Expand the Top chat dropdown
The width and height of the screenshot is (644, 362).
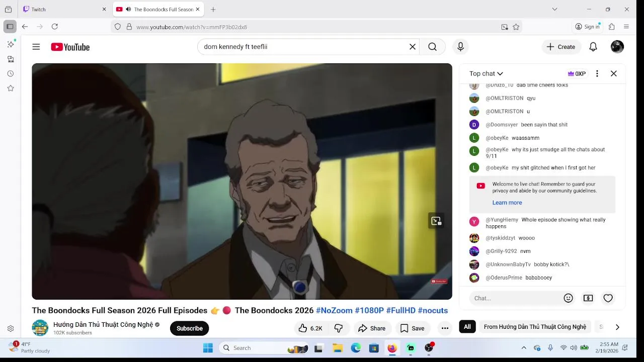(486, 73)
